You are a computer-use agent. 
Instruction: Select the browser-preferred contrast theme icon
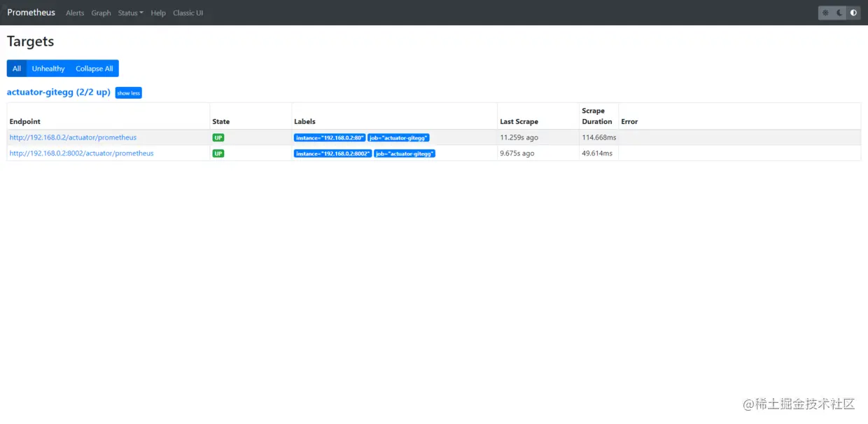pyautogui.click(x=853, y=13)
